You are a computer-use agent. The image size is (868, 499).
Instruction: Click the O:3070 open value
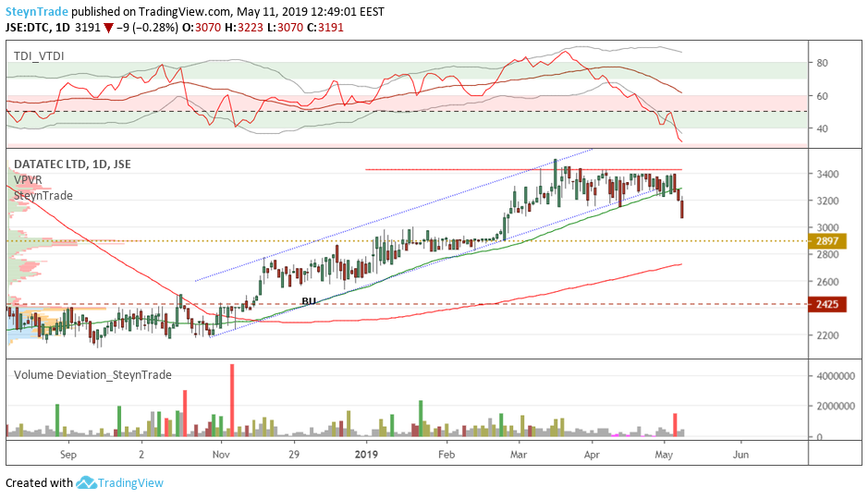(x=202, y=27)
